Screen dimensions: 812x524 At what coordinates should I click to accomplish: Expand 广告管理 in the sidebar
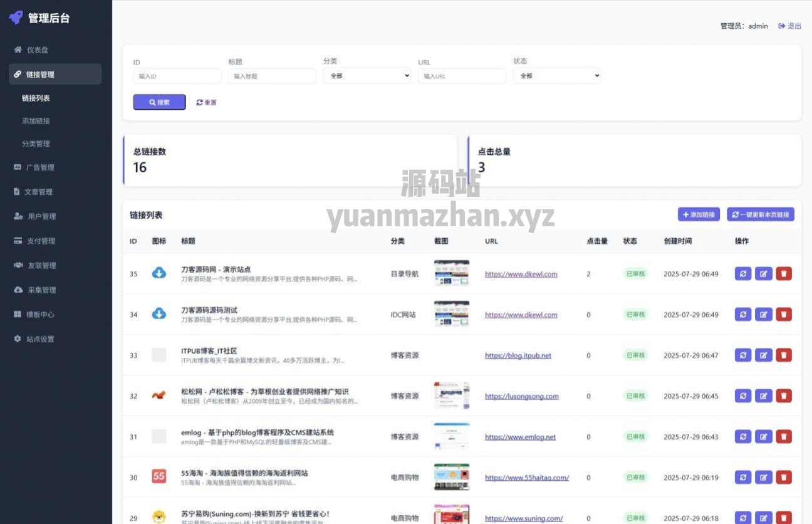tap(40, 167)
